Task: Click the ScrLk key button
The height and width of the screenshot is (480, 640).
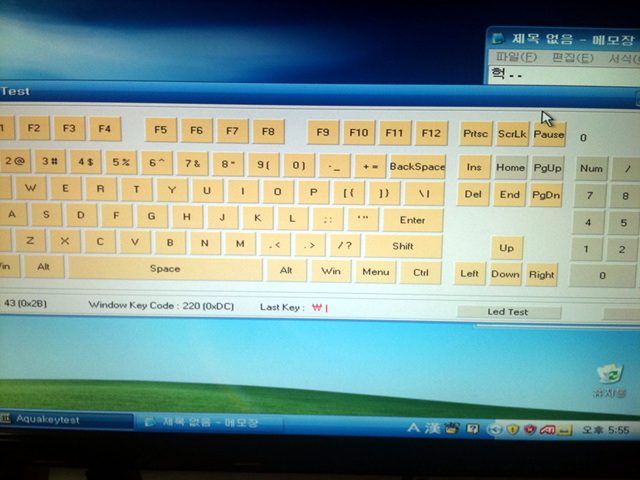Action: click(512, 133)
